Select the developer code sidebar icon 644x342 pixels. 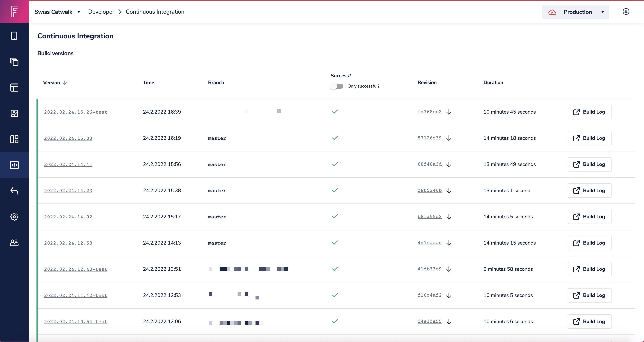[14, 165]
